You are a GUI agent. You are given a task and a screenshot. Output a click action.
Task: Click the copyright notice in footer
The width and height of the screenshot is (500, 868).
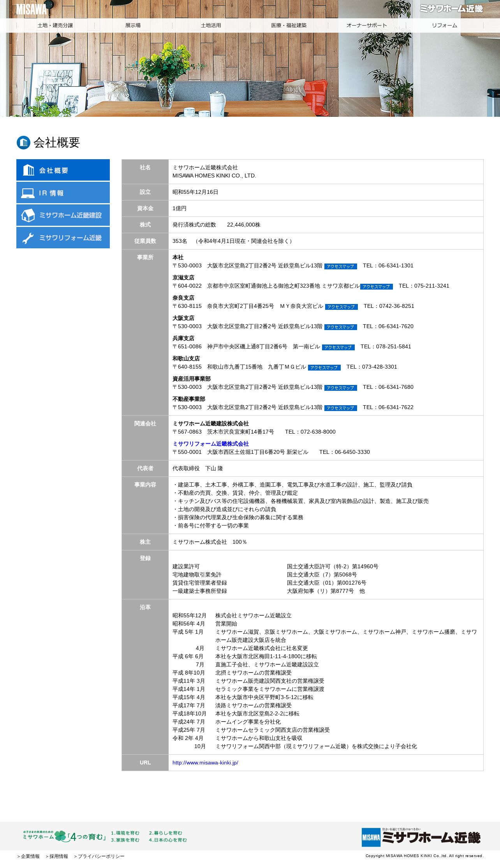point(424,856)
